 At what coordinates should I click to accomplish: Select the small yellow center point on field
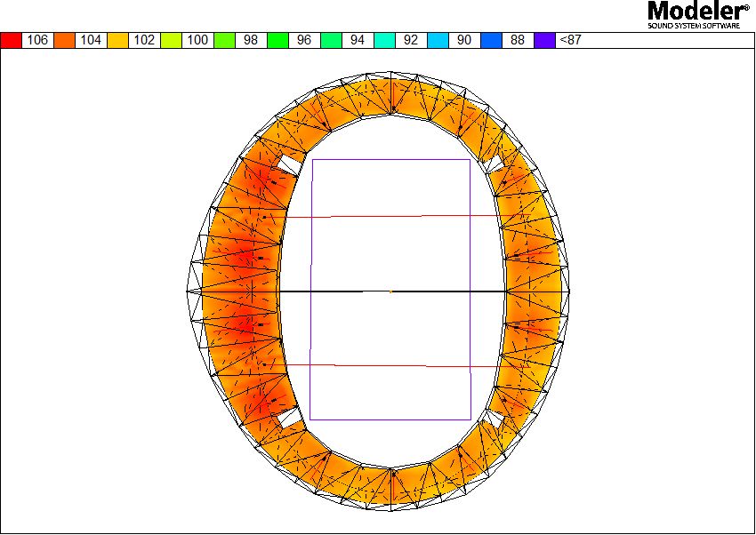[x=390, y=291]
